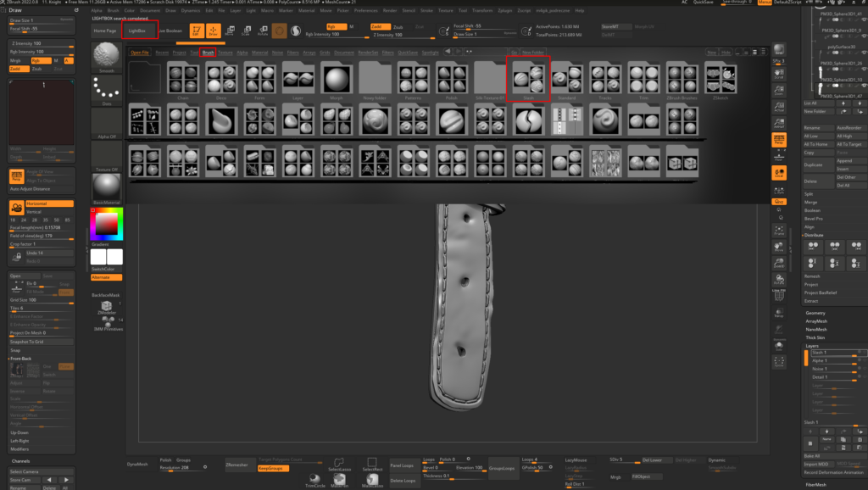Collapse the Layers subpalette
This screenshot has width=868, height=490.
812,346
